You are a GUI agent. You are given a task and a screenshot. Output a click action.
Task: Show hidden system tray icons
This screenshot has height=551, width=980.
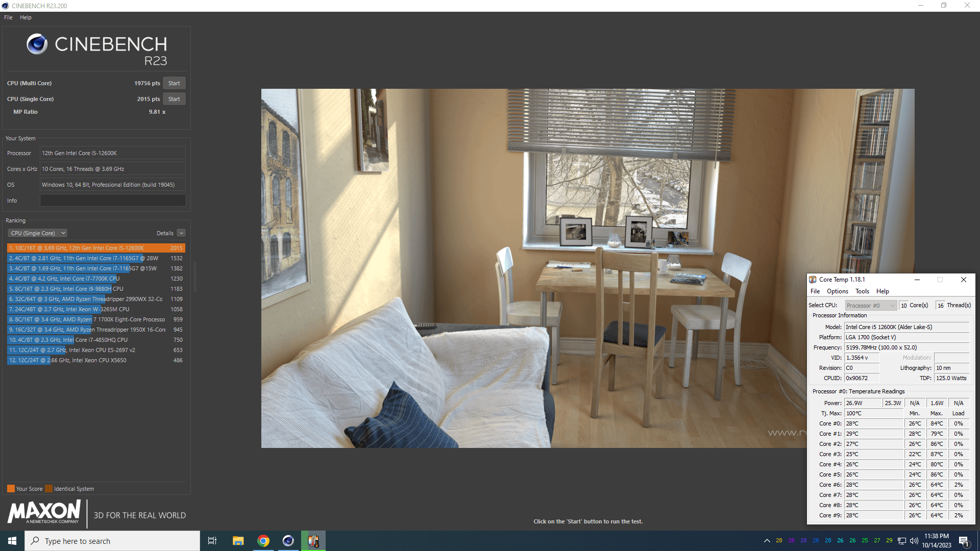click(x=767, y=541)
